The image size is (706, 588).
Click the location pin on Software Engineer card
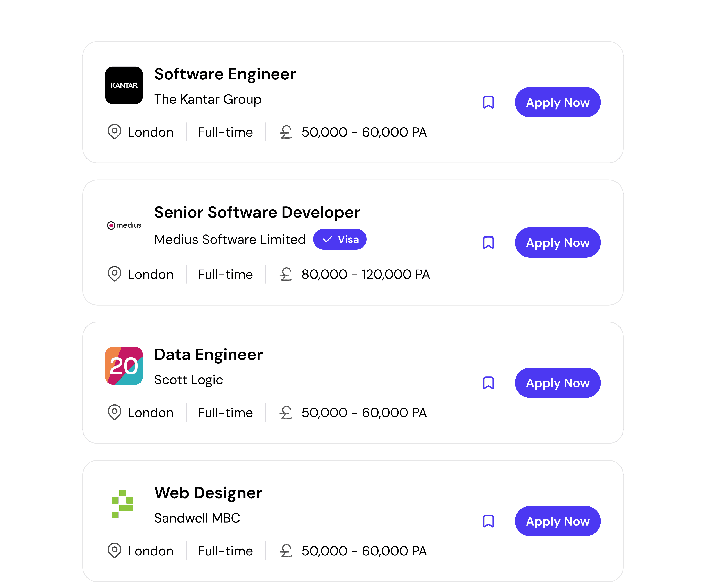click(114, 131)
